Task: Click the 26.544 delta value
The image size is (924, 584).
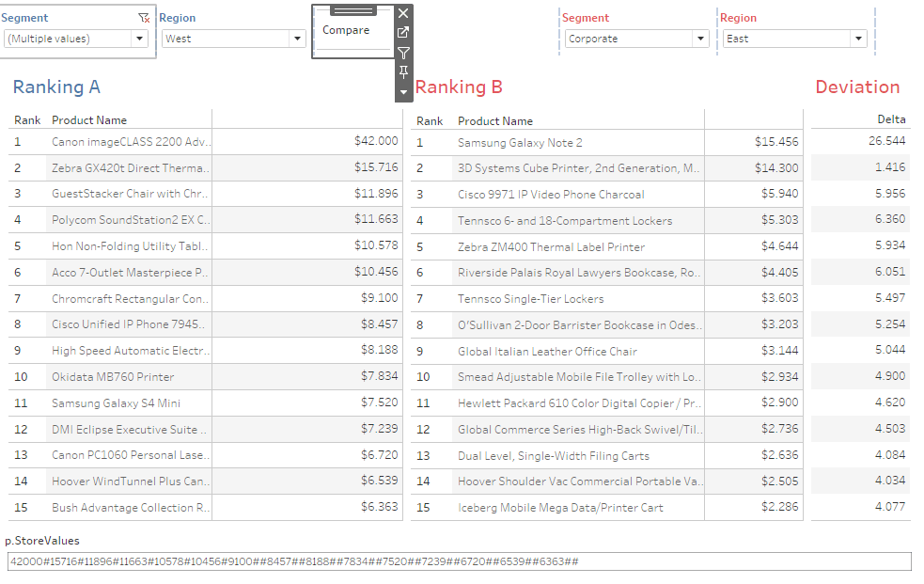Action: [886, 141]
